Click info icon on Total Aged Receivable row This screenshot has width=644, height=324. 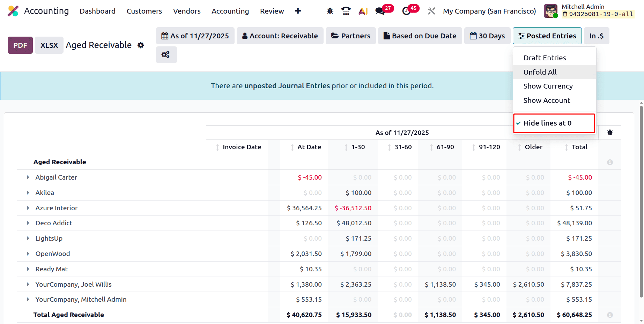tap(610, 315)
